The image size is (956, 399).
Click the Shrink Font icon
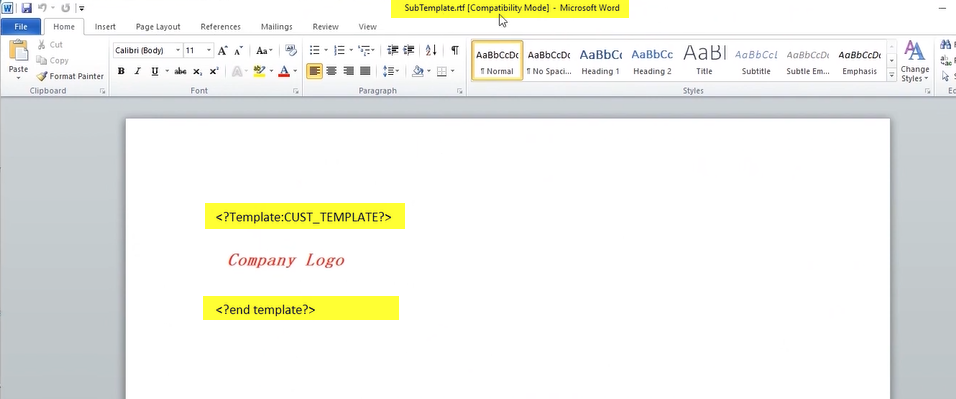(x=238, y=51)
